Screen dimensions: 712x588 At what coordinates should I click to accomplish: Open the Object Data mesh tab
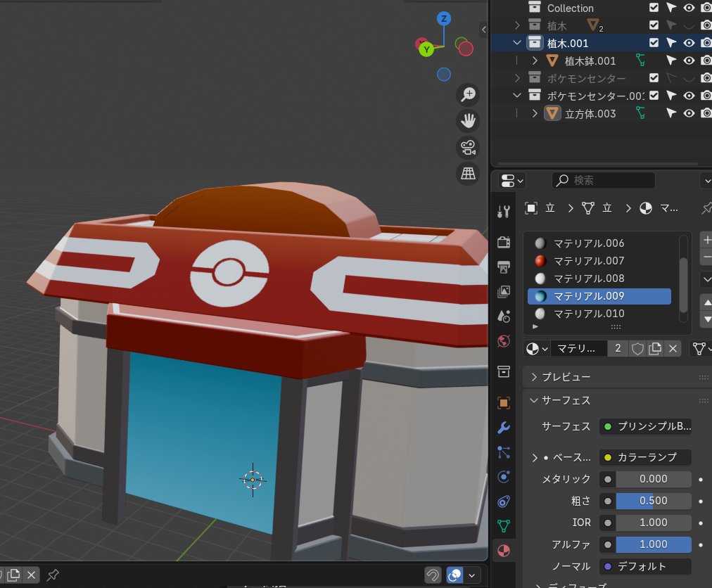[504, 526]
